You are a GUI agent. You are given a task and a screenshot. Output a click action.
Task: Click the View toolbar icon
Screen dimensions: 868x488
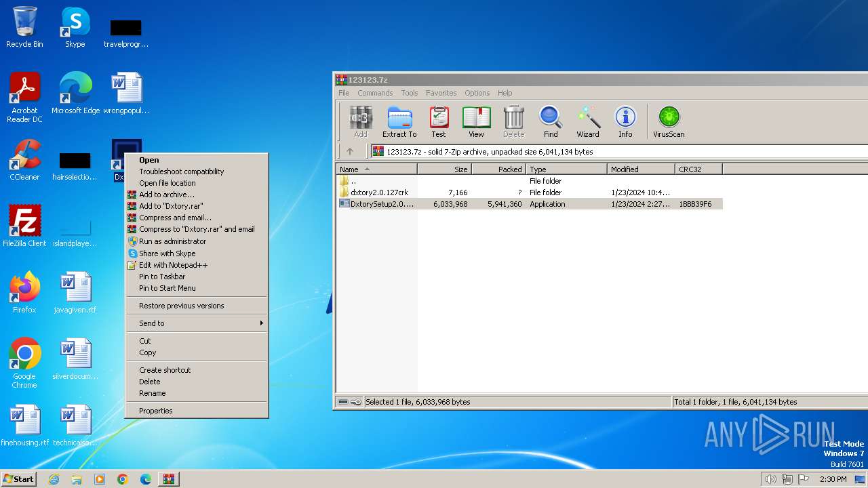tap(476, 122)
